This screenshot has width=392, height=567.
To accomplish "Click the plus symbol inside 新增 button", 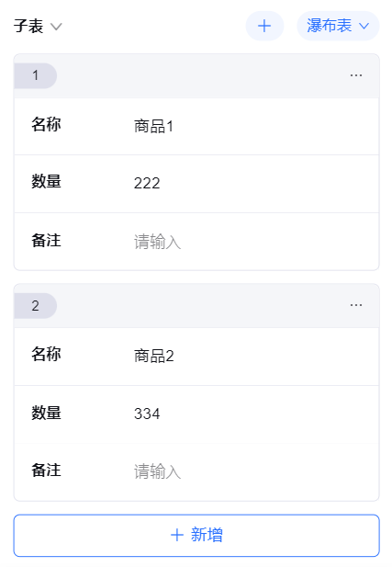I will (x=177, y=535).
